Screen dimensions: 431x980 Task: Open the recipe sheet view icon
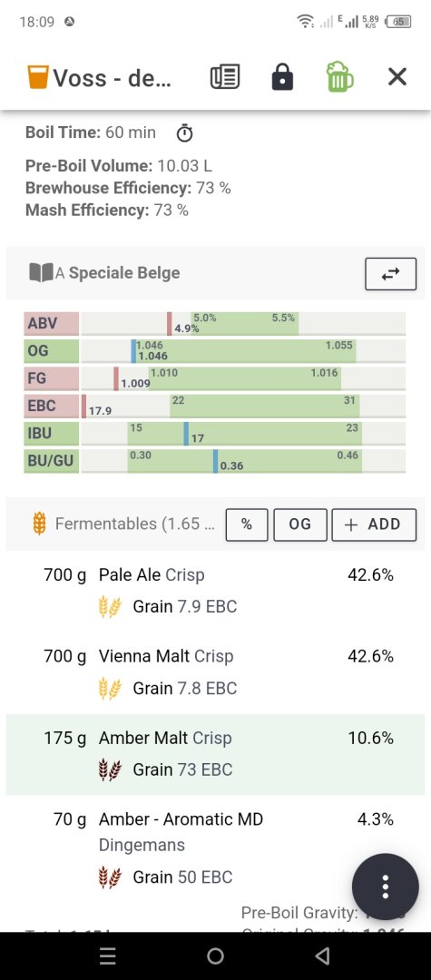225,77
